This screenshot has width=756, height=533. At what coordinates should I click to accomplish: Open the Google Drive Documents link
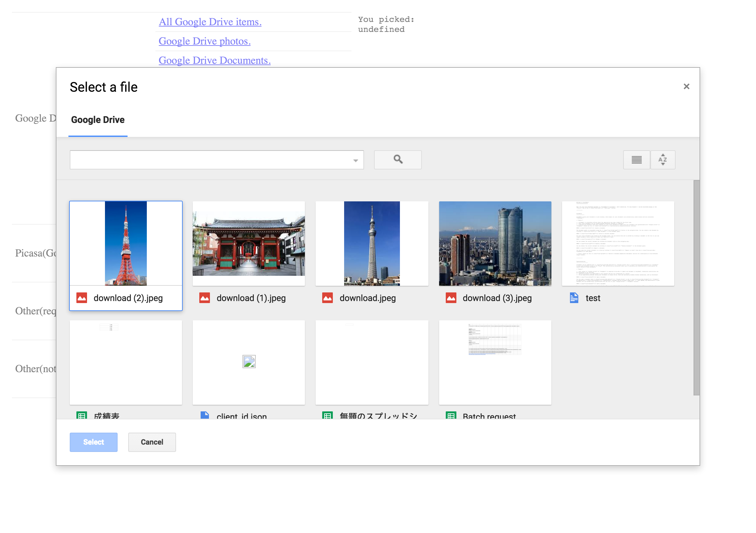[215, 60]
